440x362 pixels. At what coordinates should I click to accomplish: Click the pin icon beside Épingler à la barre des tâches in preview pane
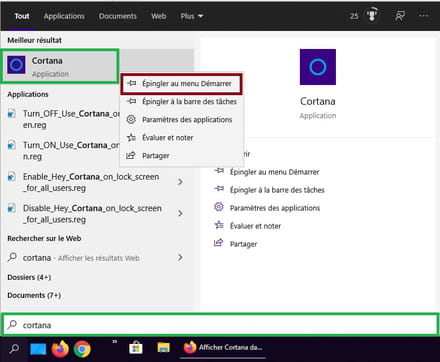click(219, 189)
